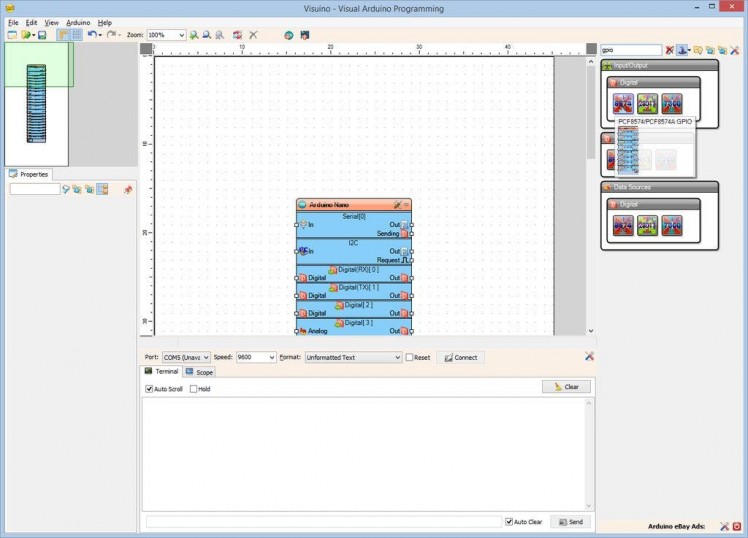Screen dimensions: 748x538
Task: Click the Save project toolbar icon
Action: [42, 35]
